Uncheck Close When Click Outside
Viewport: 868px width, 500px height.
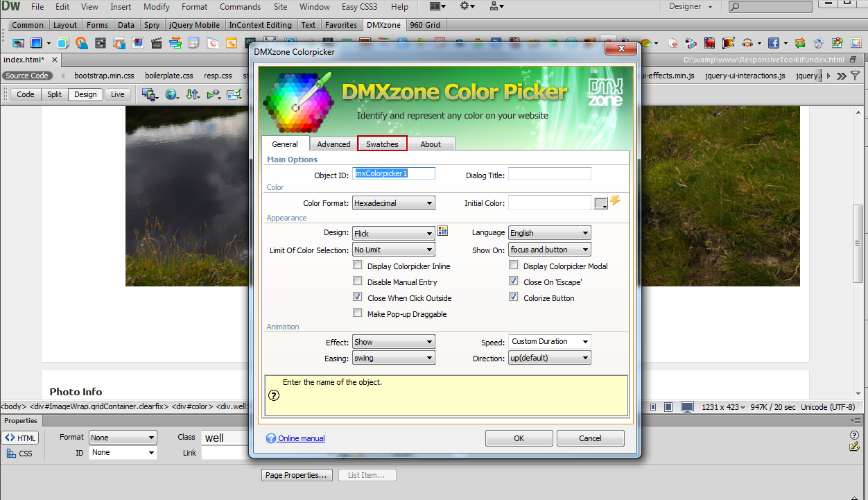[358, 298]
